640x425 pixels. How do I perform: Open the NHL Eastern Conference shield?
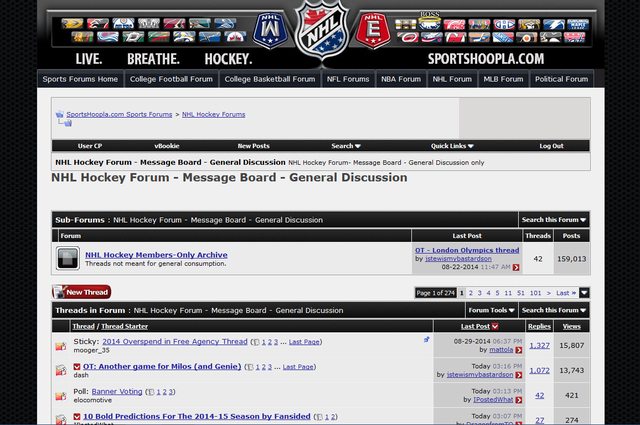(x=373, y=31)
